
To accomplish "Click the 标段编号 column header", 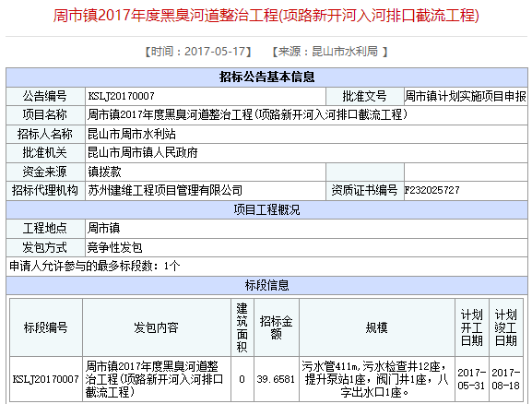I will pos(46,327).
